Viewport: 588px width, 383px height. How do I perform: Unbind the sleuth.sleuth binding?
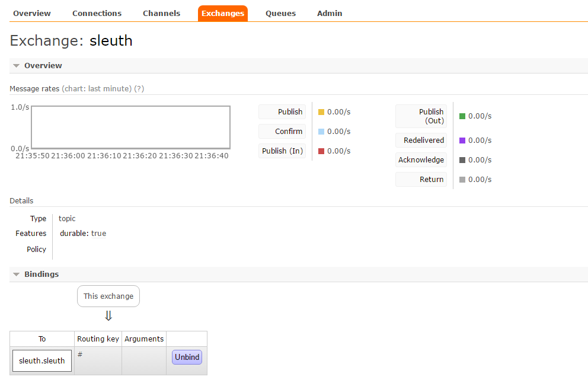pyautogui.click(x=187, y=357)
